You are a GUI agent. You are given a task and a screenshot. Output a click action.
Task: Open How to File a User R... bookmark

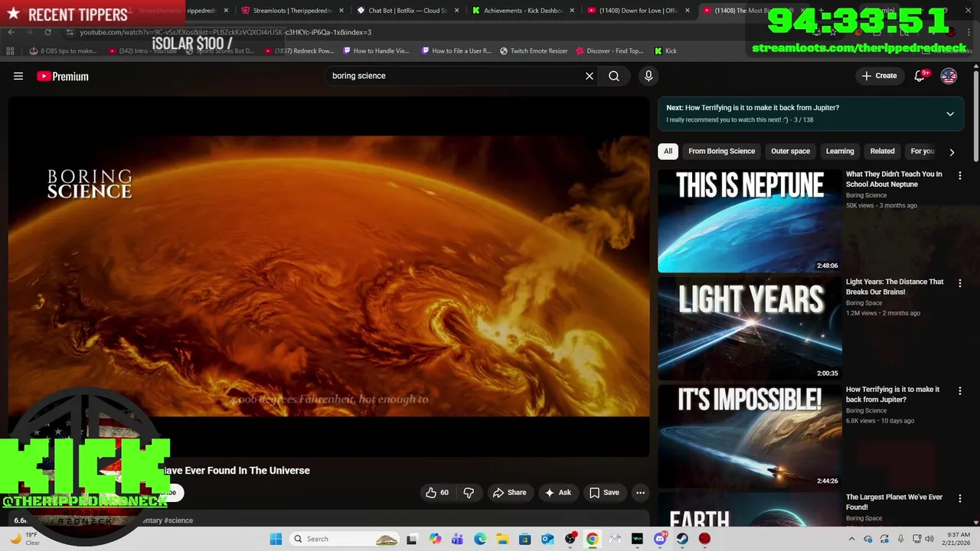tap(456, 51)
